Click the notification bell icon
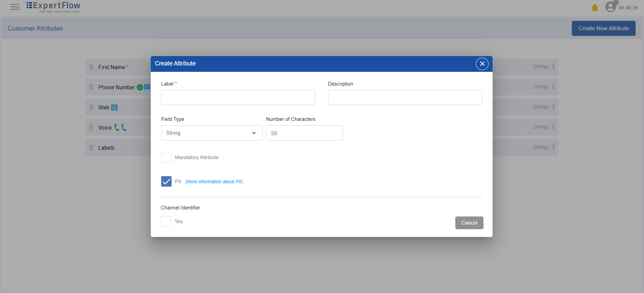The width and height of the screenshot is (644, 293). (595, 8)
